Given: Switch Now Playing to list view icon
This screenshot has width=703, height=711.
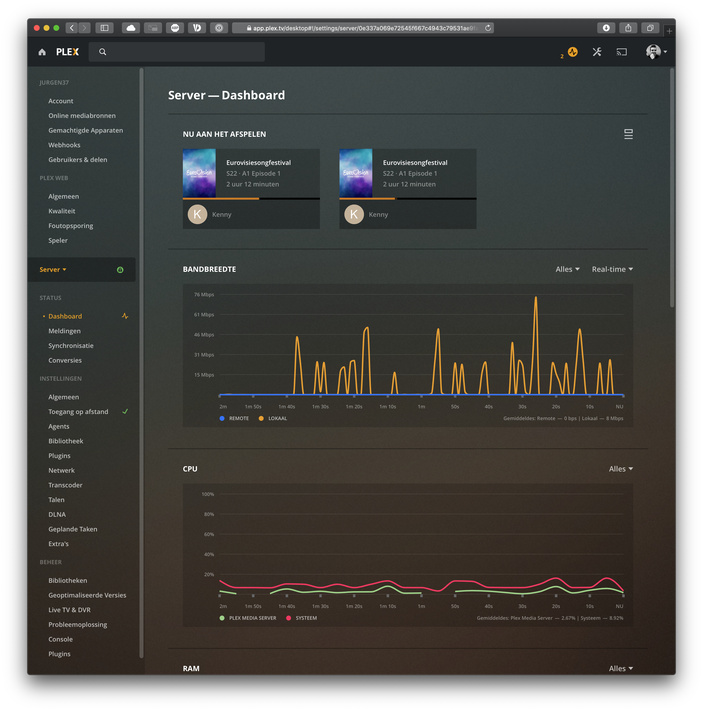Looking at the screenshot, I should (x=628, y=134).
